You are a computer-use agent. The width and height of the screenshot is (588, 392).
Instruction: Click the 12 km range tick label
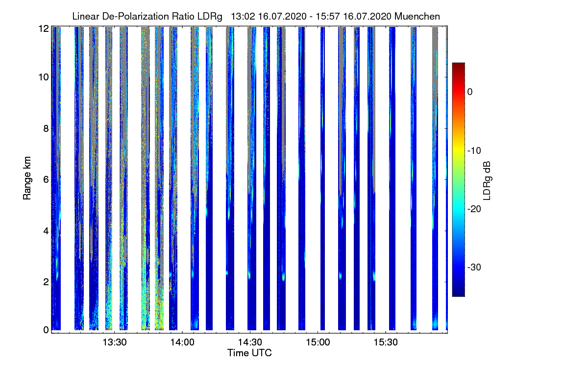tap(44, 28)
